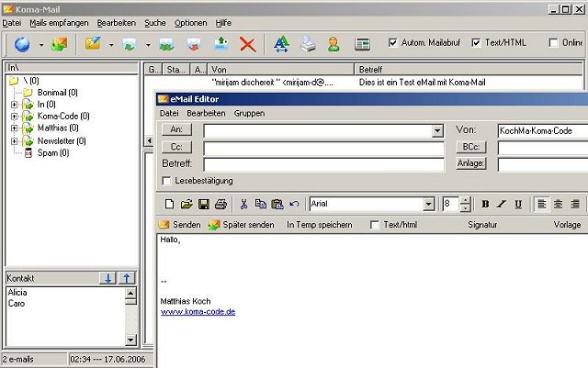Click the reply-all envelopes icon
This screenshot has width=588, height=368.
pos(166,45)
